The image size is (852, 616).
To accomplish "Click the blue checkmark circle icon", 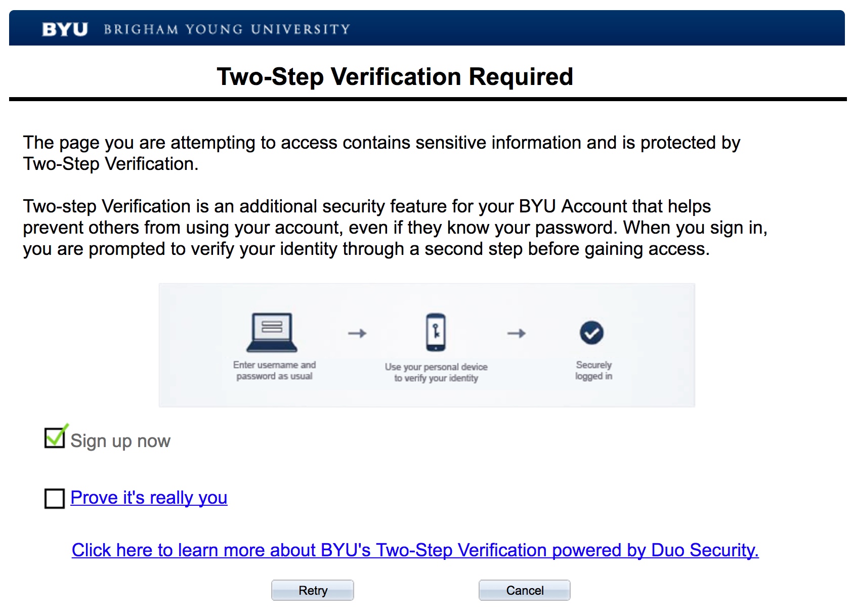I will tap(591, 333).
